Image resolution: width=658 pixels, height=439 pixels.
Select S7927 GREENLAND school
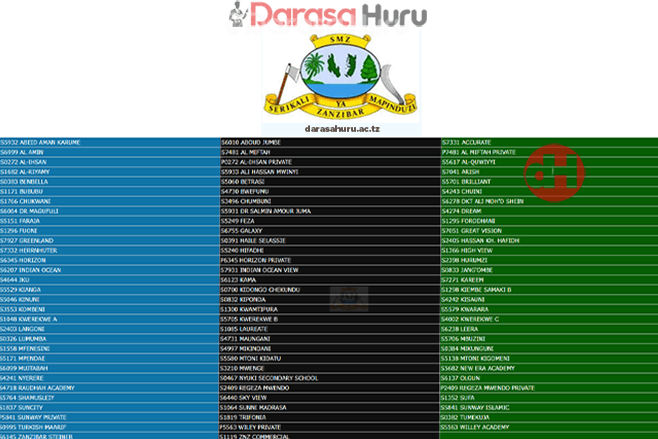coord(27,241)
